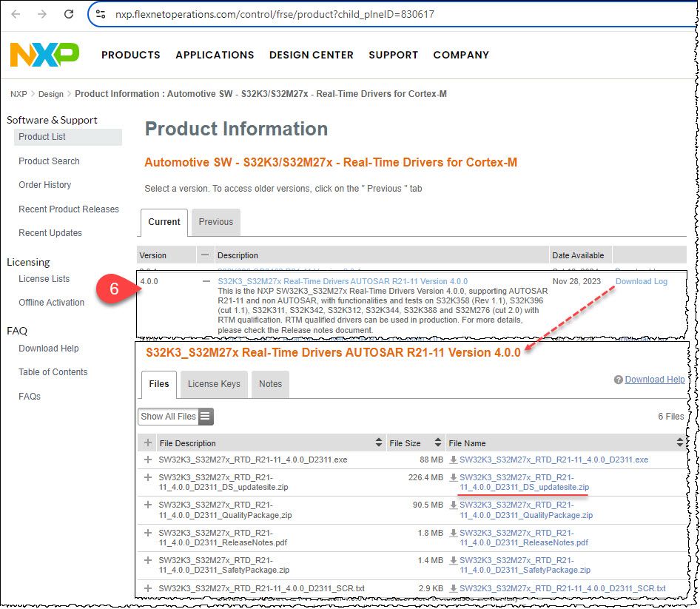Click download icon for QualityPackage.zip

coord(453,505)
